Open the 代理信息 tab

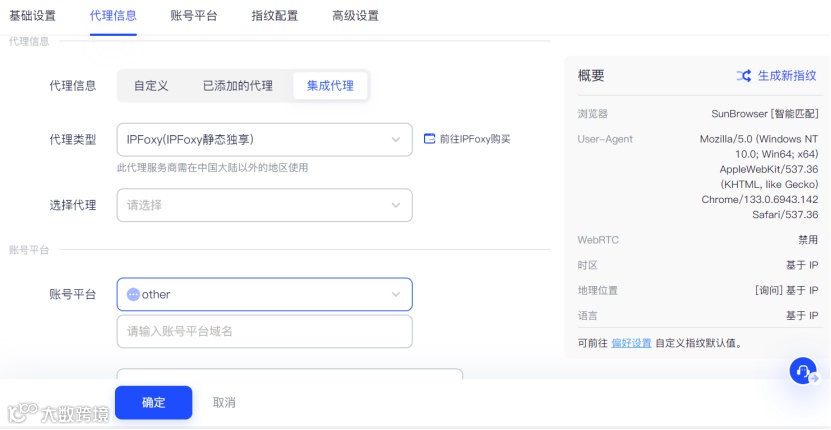click(x=113, y=16)
